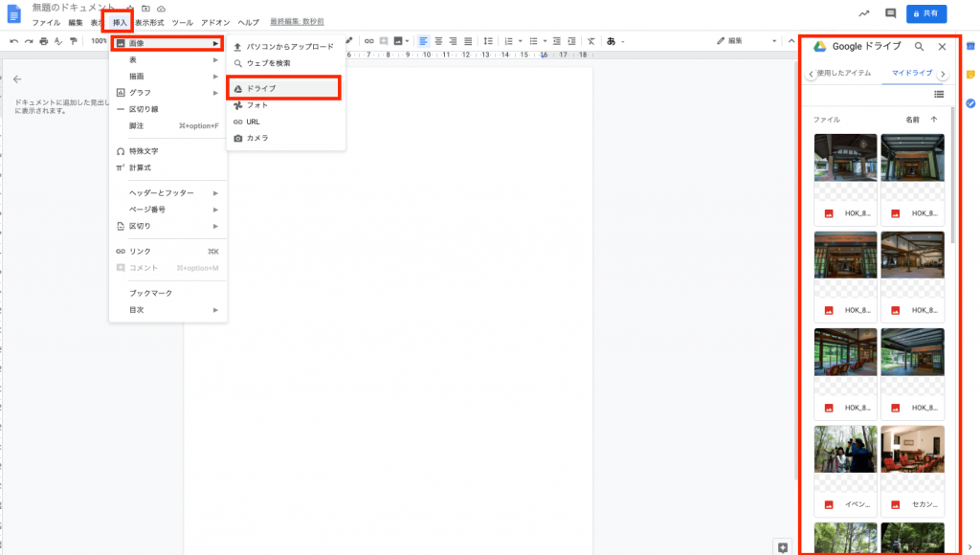980x555 pixels.
Task: Switch to マイドライブ tab
Action: point(912,73)
